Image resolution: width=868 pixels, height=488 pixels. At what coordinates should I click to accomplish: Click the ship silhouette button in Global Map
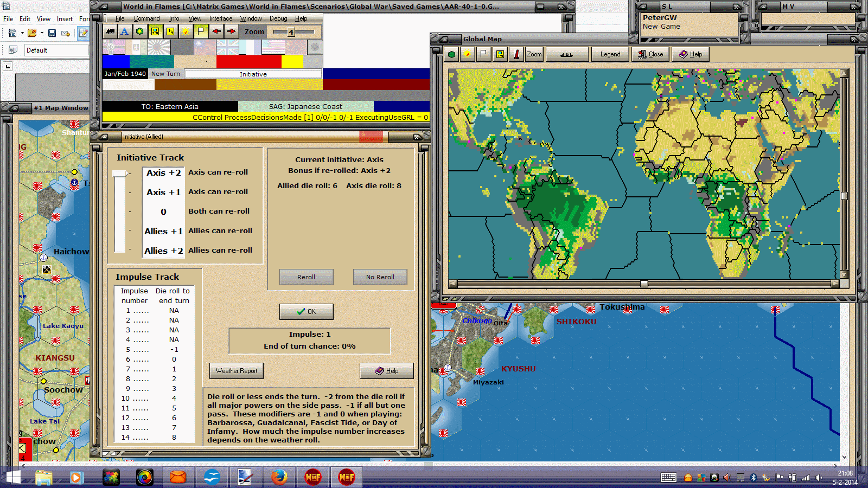567,54
